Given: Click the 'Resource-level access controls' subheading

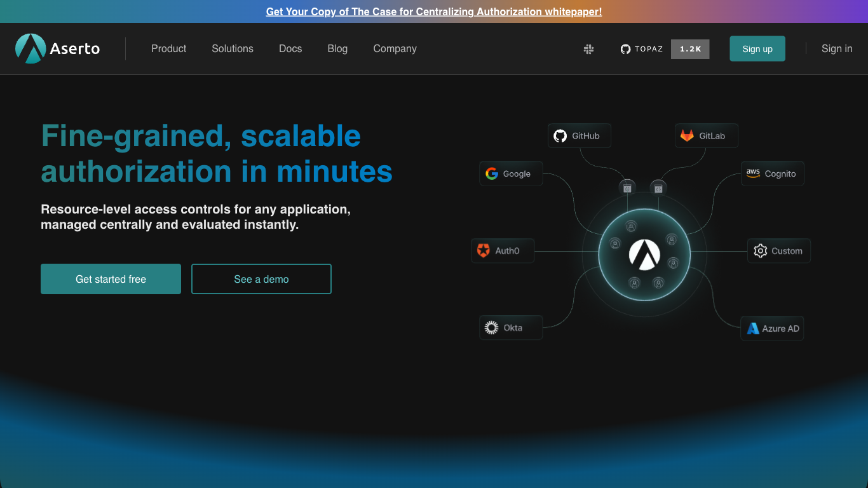Looking at the screenshot, I should click(196, 217).
